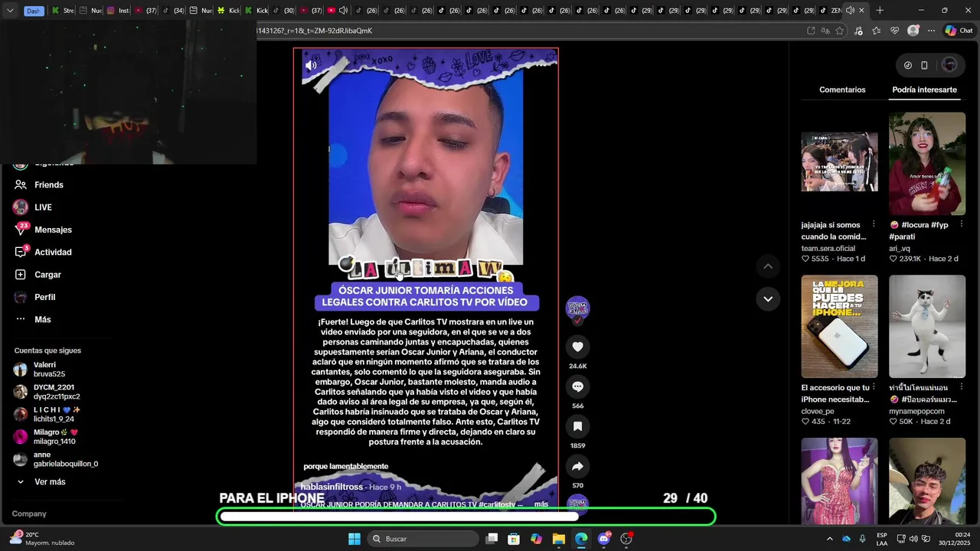Open Friends in the sidebar
980x551 pixels.
(x=49, y=184)
